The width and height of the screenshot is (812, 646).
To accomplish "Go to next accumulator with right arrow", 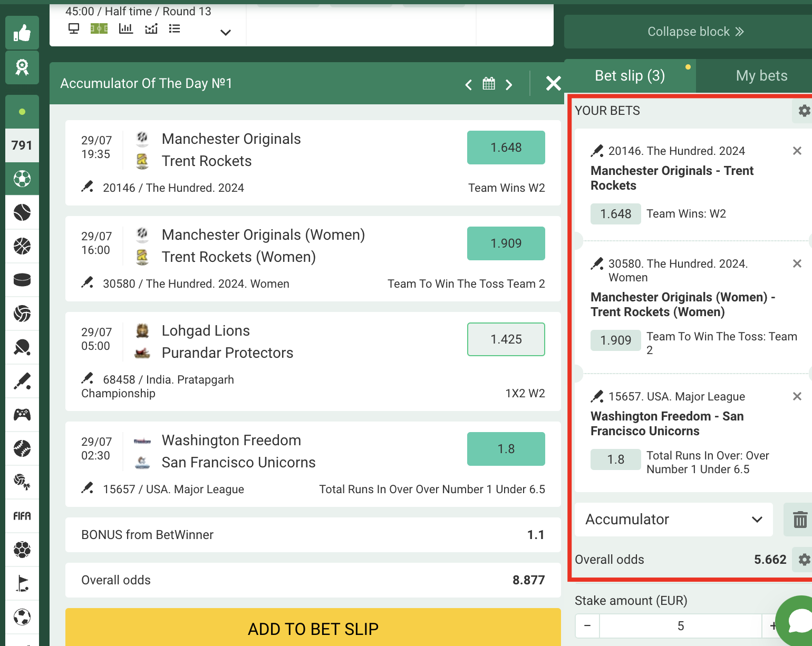I will [x=509, y=84].
